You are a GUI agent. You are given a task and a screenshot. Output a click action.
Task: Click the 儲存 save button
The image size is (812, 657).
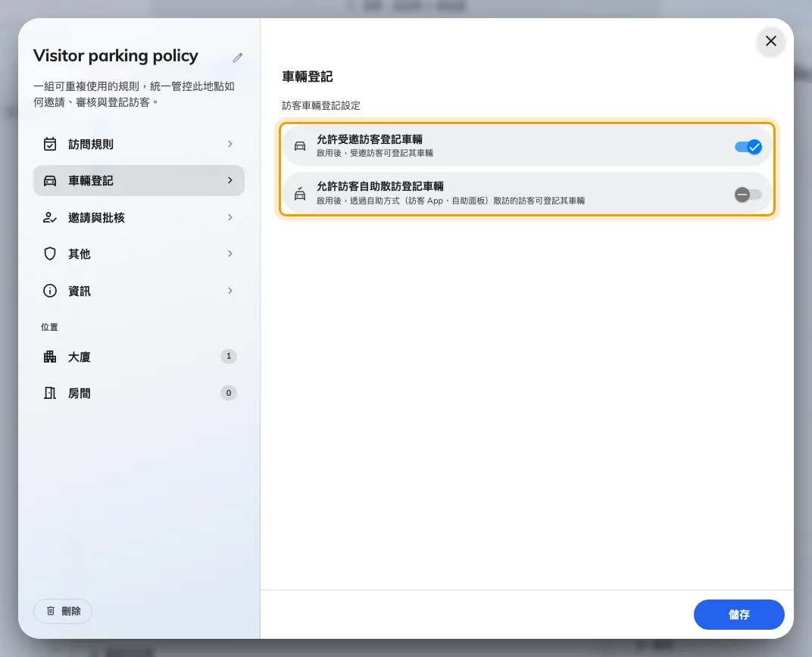[x=739, y=615]
